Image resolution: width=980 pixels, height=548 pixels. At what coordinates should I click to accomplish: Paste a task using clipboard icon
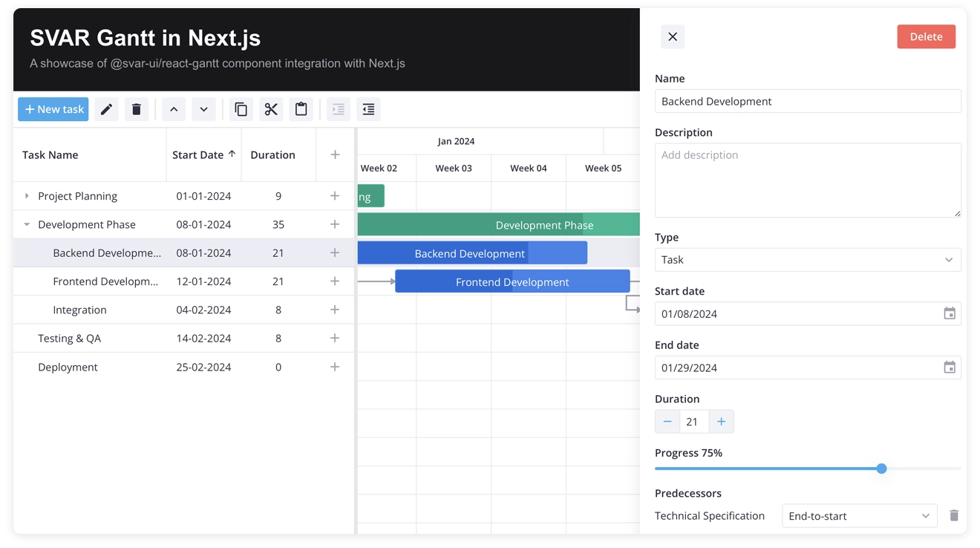[x=301, y=109]
